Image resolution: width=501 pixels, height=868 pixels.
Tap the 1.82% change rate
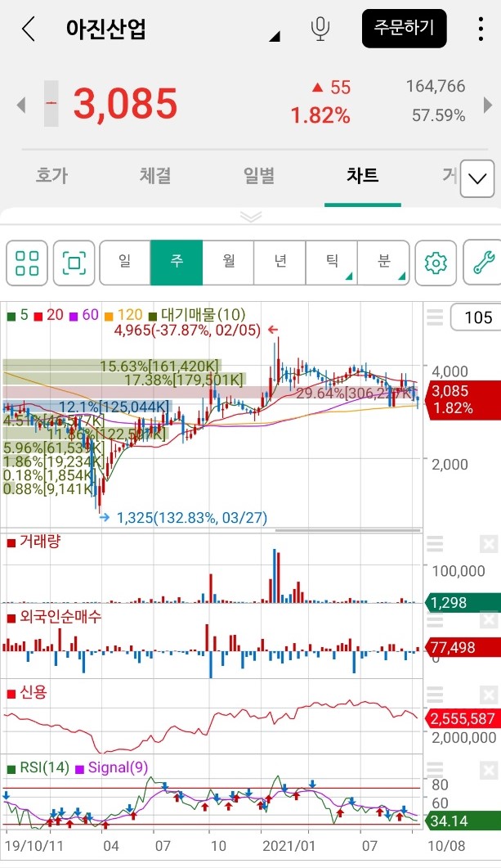pyautogui.click(x=320, y=115)
